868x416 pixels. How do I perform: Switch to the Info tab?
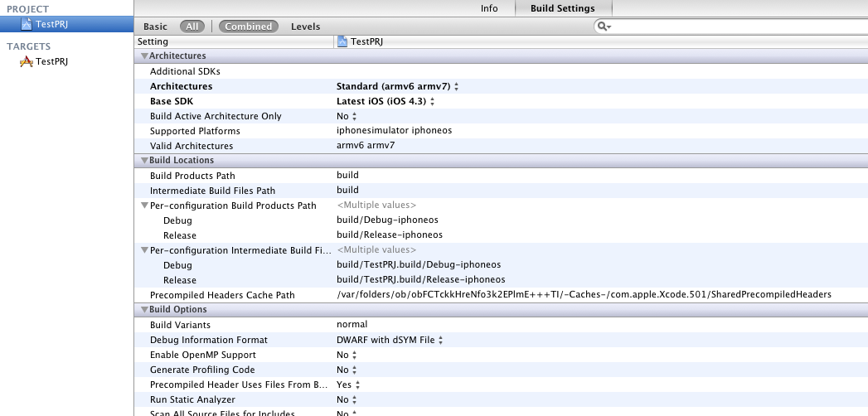pos(489,8)
